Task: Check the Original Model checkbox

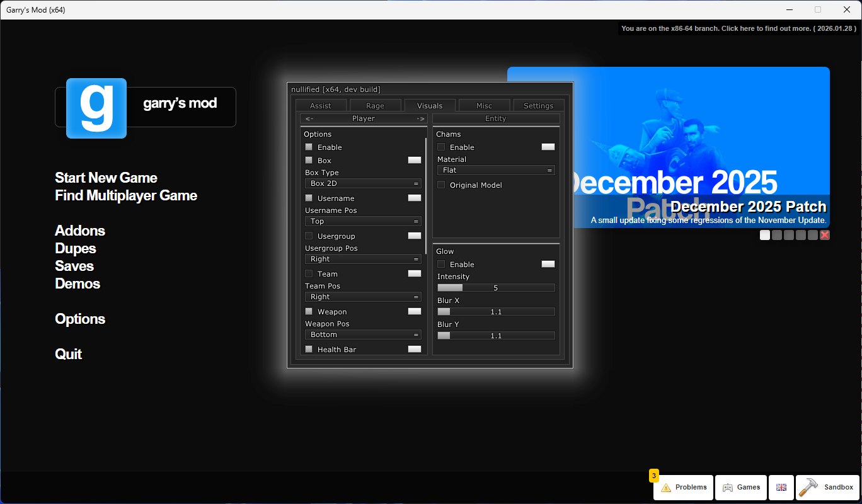Action: coord(441,185)
